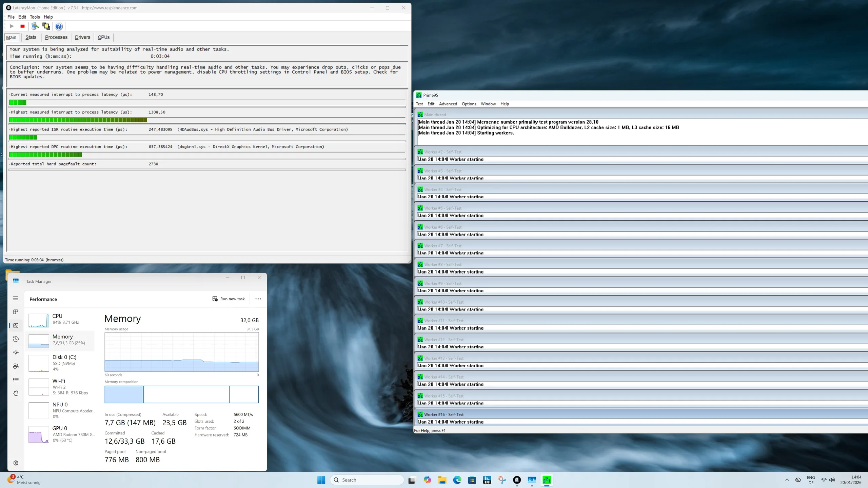Click Run new task button
The image size is (868, 488).
coord(229,299)
